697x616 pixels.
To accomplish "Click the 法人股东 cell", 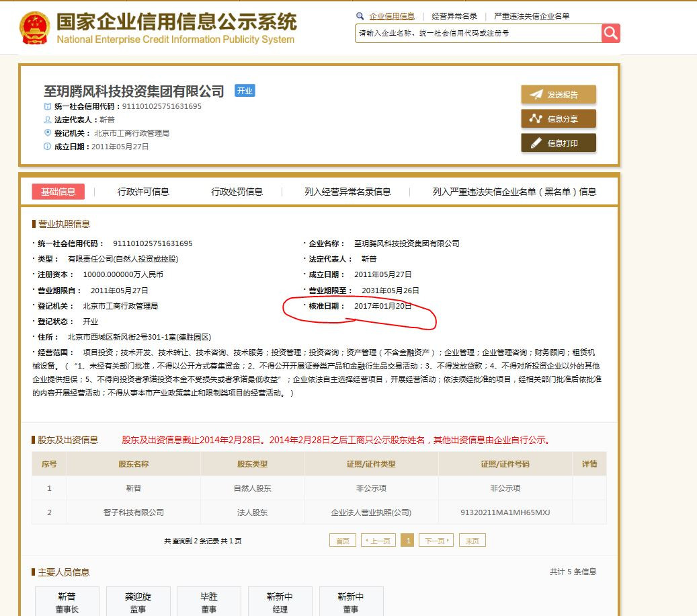I will [x=252, y=512].
